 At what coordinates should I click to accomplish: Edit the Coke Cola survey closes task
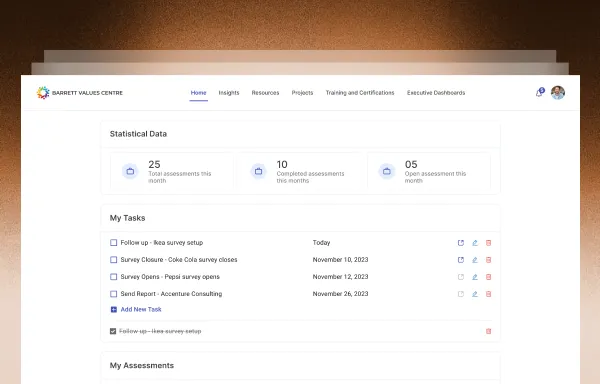click(x=475, y=260)
